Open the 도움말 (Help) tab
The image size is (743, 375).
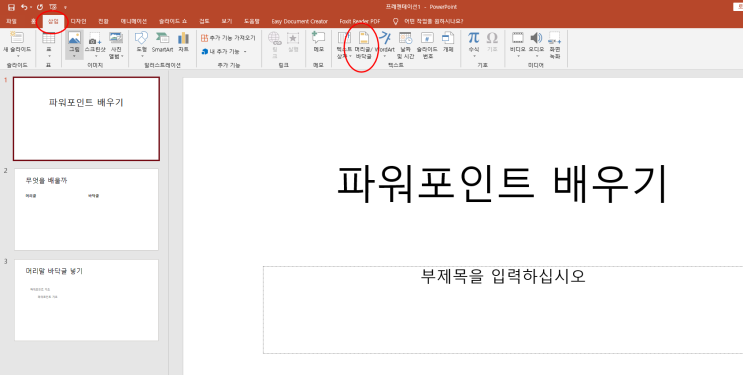pyautogui.click(x=252, y=21)
